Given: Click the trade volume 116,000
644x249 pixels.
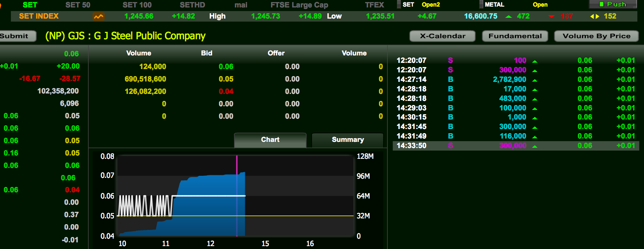Looking at the screenshot, I should click(514, 136).
